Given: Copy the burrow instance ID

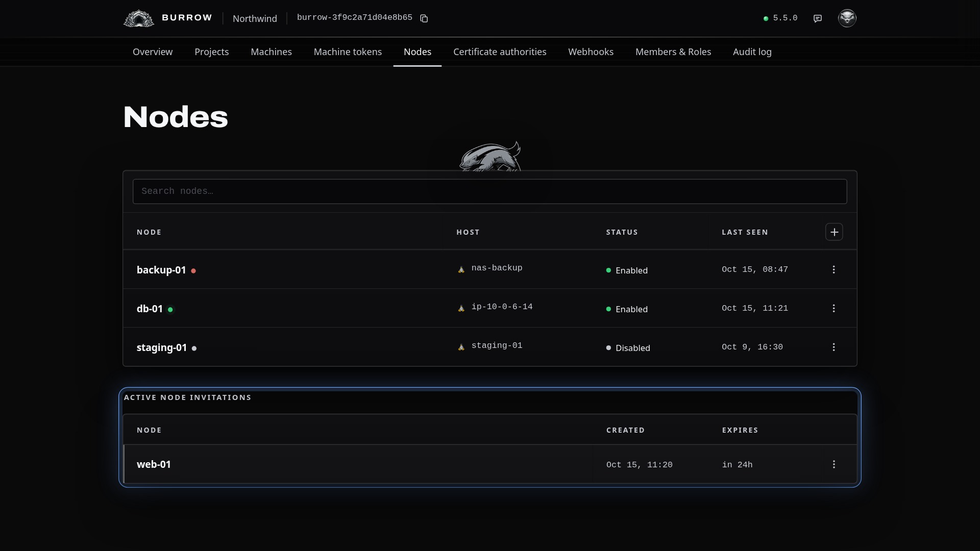Looking at the screenshot, I should tap(424, 18).
